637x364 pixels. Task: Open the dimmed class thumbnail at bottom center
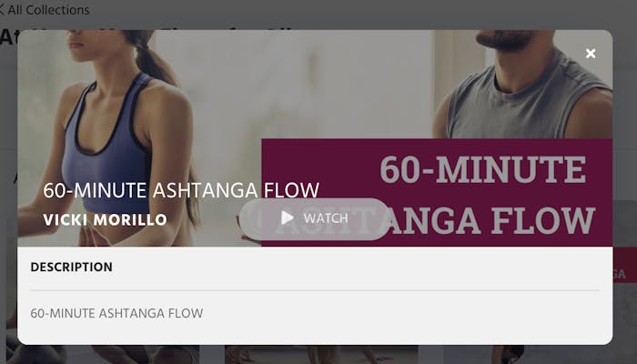pyautogui.click(x=321, y=354)
